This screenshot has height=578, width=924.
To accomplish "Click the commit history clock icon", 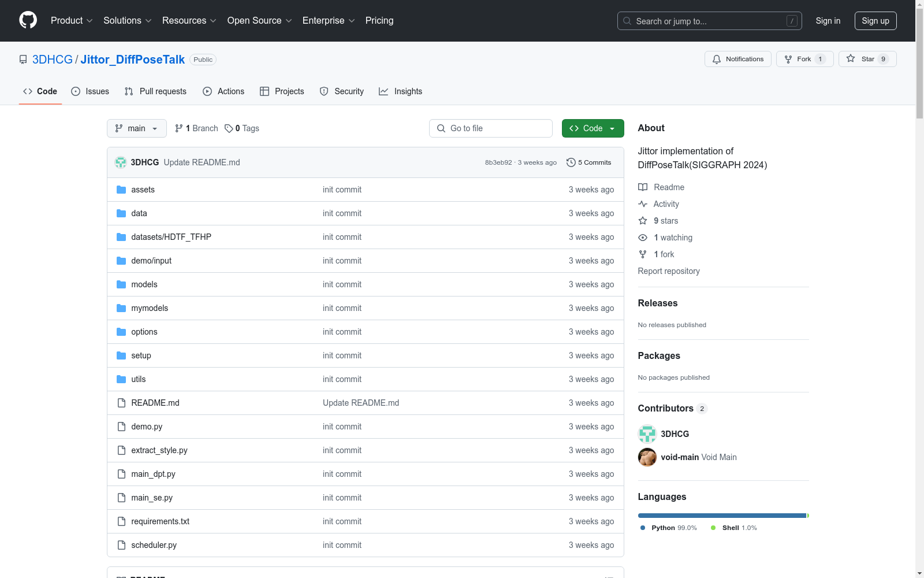I will (571, 162).
